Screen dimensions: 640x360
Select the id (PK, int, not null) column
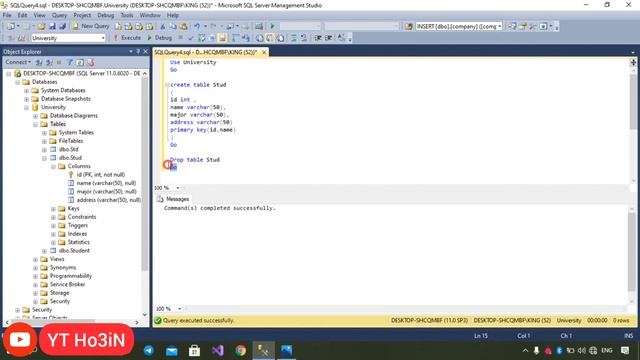tap(100, 175)
